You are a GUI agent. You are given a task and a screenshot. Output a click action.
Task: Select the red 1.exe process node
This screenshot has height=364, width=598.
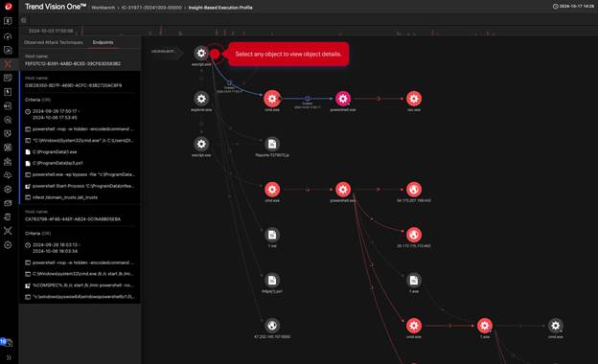[x=484, y=326]
